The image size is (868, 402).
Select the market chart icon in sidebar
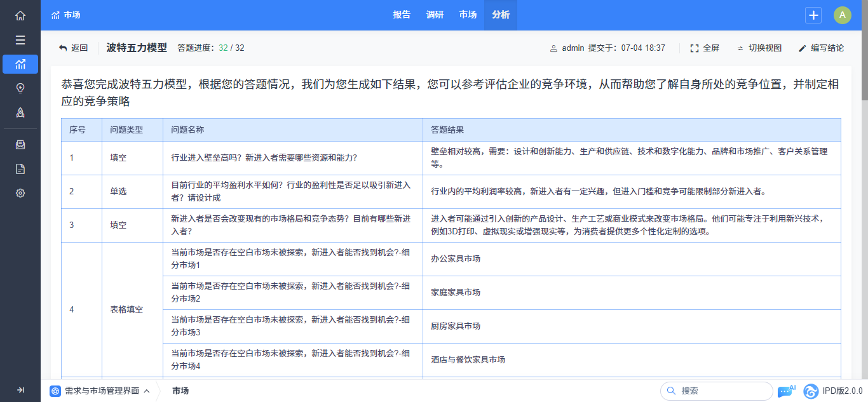pyautogui.click(x=20, y=64)
